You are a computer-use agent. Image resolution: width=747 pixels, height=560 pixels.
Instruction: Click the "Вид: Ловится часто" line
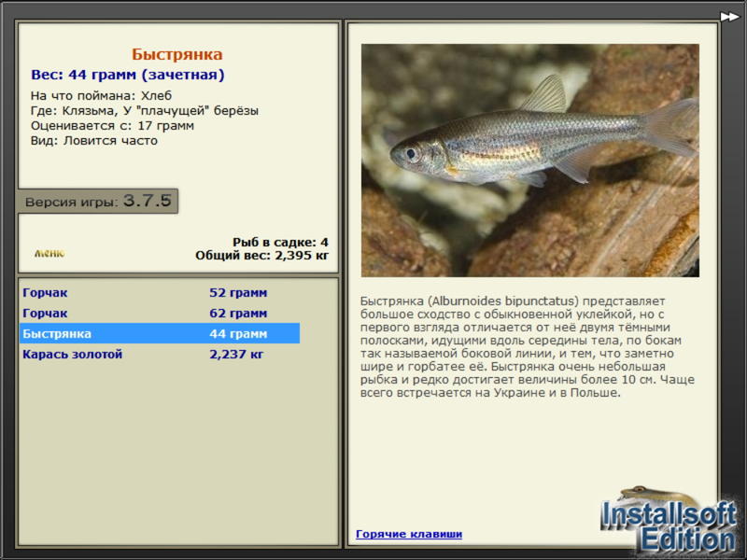pos(94,141)
